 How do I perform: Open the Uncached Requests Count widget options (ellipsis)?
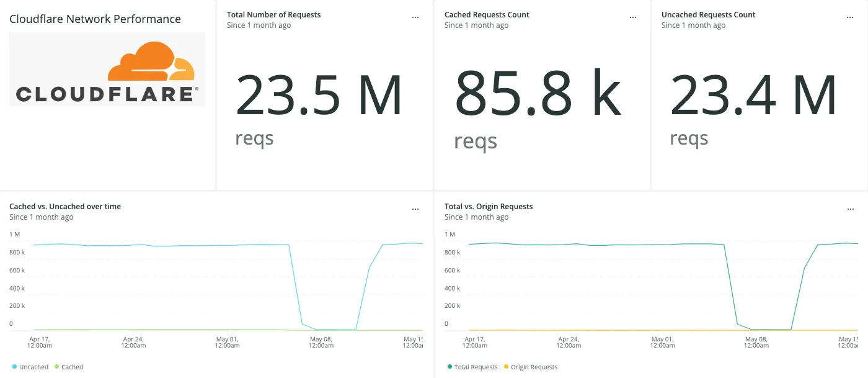(x=850, y=17)
